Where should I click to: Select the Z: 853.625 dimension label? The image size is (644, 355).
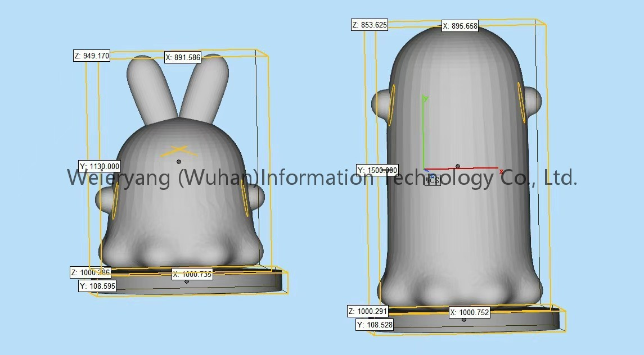[x=370, y=25]
